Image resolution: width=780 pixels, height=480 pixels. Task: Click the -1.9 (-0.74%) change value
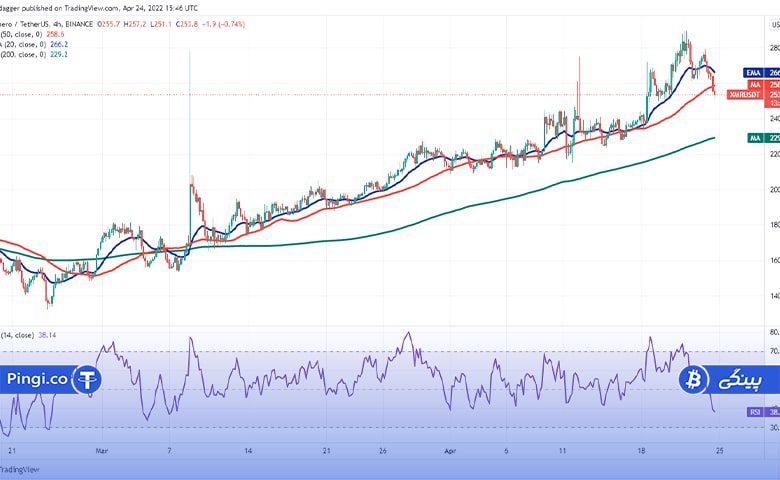pyautogui.click(x=223, y=24)
